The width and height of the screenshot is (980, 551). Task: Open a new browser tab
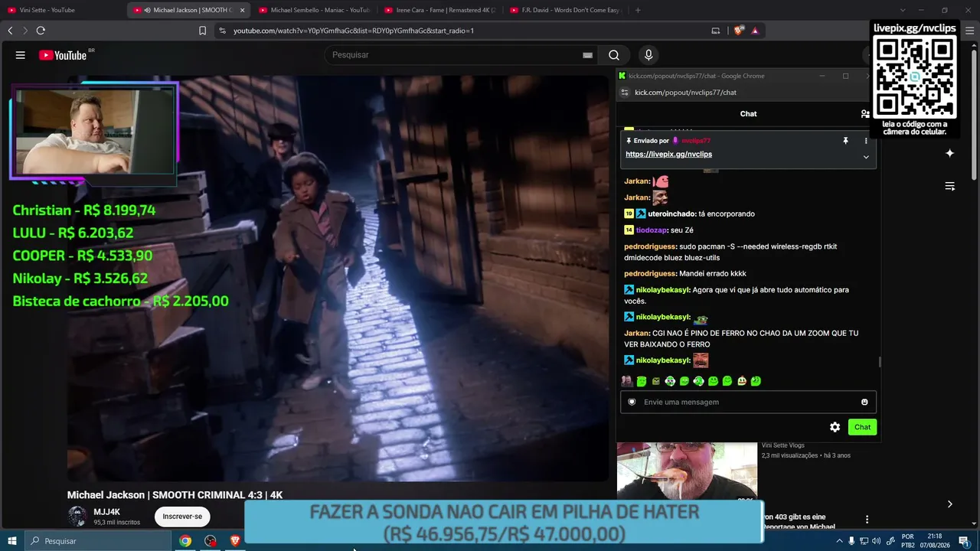[638, 10]
